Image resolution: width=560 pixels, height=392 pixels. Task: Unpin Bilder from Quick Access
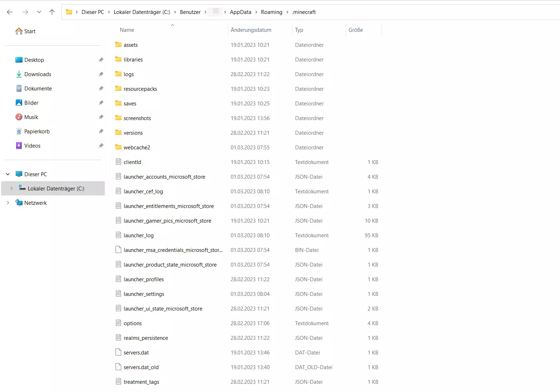click(x=101, y=103)
